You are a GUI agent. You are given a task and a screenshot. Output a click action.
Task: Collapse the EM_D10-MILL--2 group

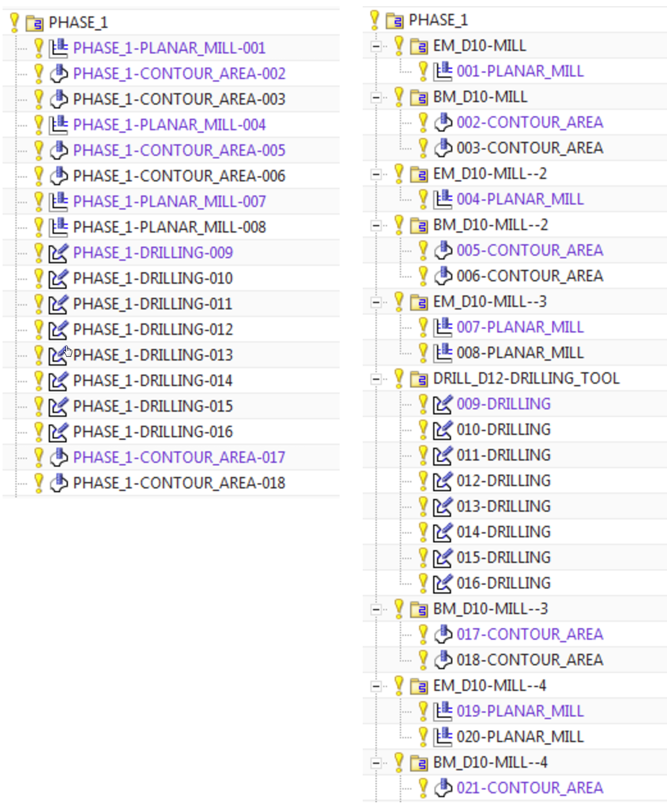coord(376,175)
